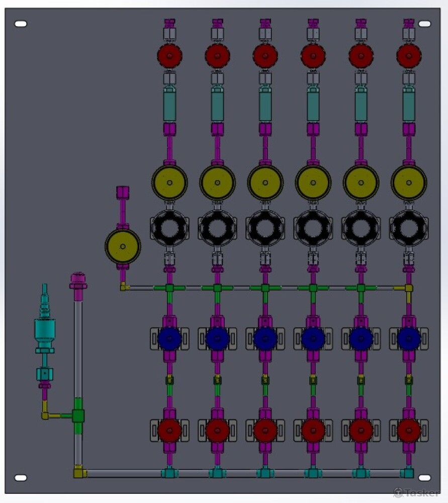
Task: Select the blue valve in the sixth column
Action: pyautogui.click(x=409, y=339)
